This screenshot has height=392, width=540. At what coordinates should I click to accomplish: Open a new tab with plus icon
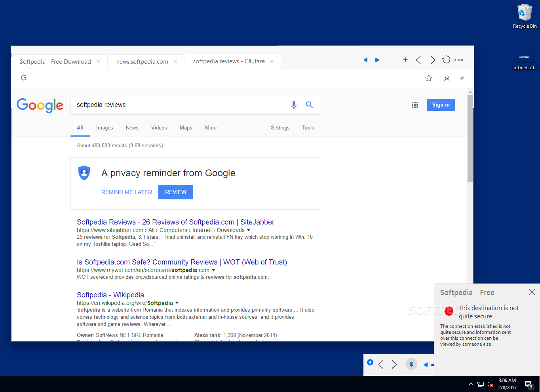point(405,60)
